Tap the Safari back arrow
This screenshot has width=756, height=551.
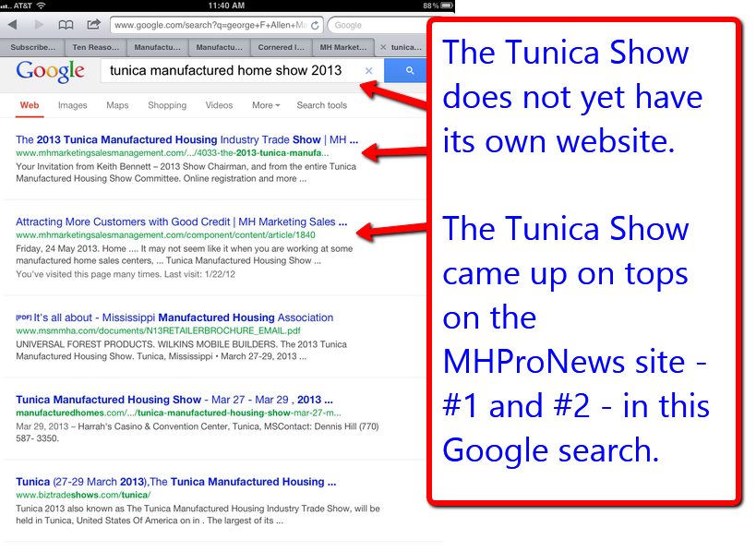point(13,25)
